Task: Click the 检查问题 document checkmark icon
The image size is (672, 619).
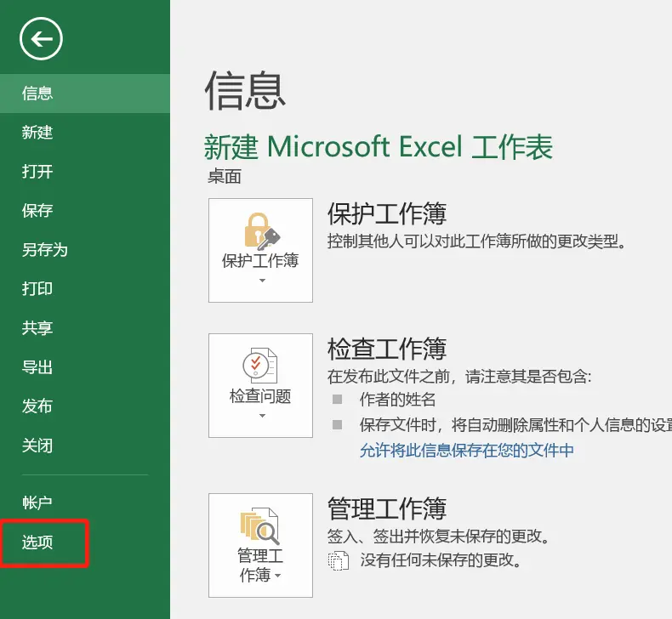Action: [x=260, y=366]
